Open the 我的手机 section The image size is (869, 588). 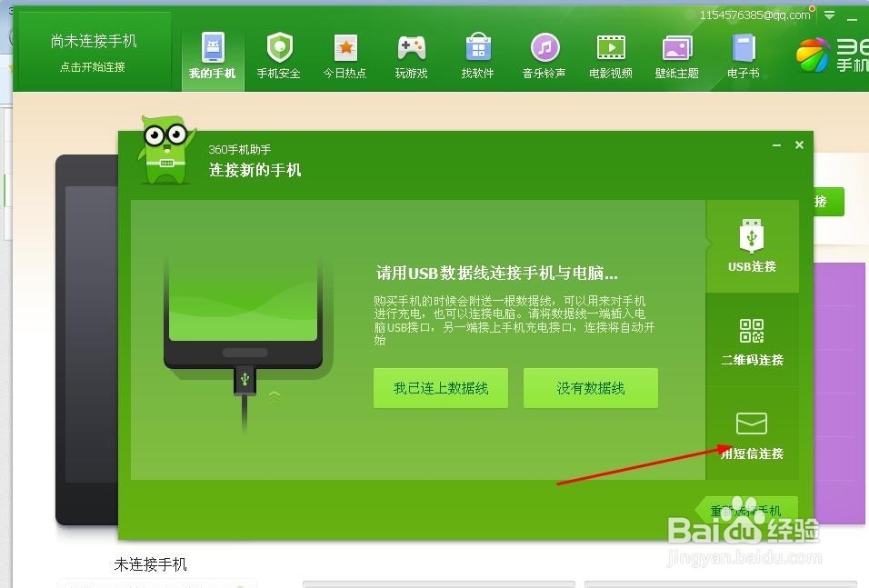click(212, 53)
